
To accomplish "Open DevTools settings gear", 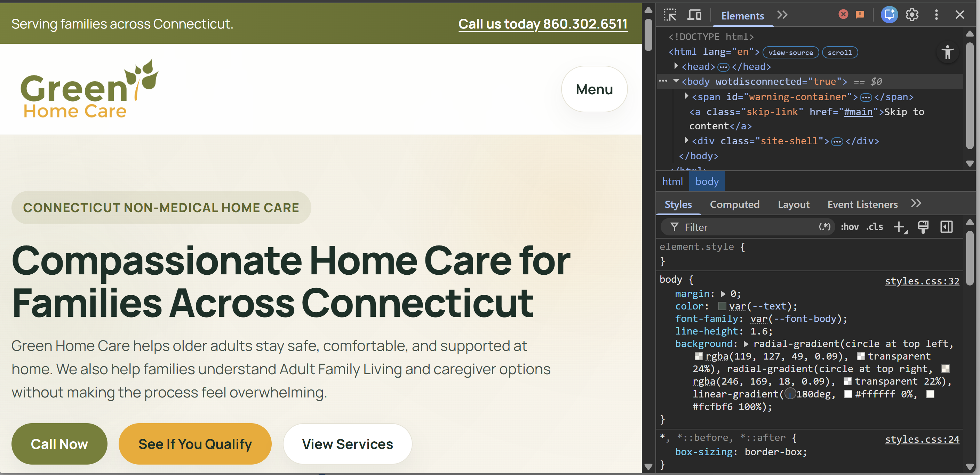I will (912, 15).
